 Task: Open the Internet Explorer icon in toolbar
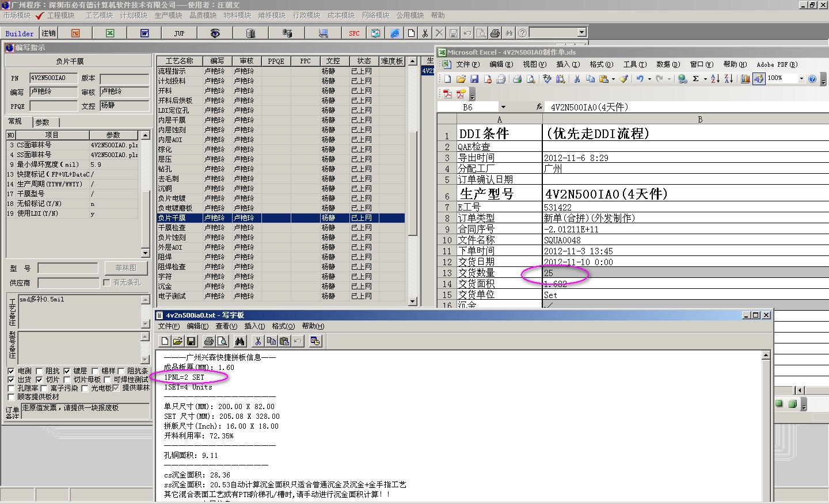[394, 33]
